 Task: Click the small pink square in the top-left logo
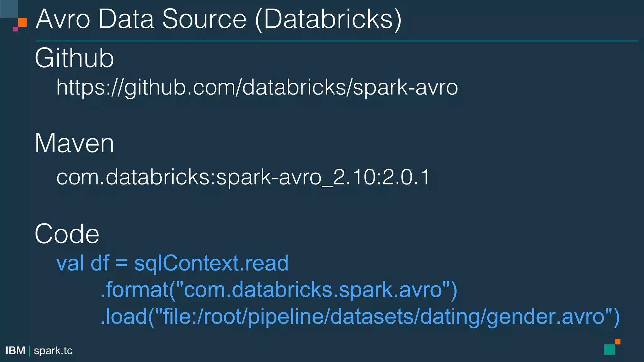(15, 29)
